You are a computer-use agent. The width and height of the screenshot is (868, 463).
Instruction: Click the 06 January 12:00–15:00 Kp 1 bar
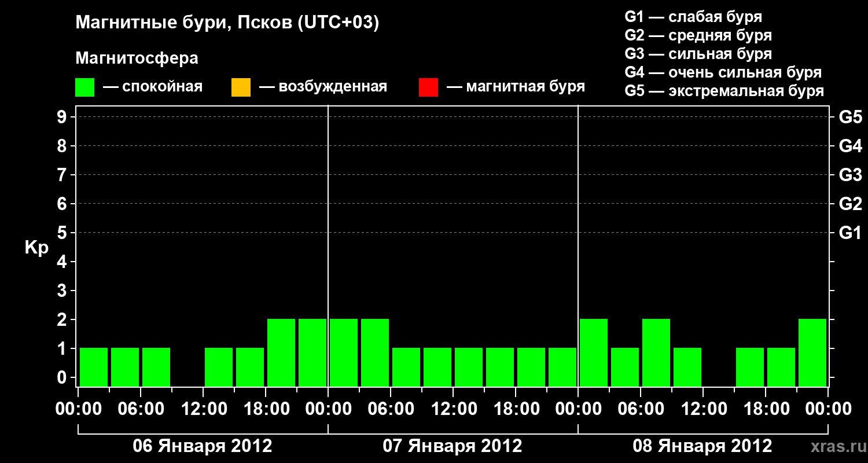click(219, 367)
